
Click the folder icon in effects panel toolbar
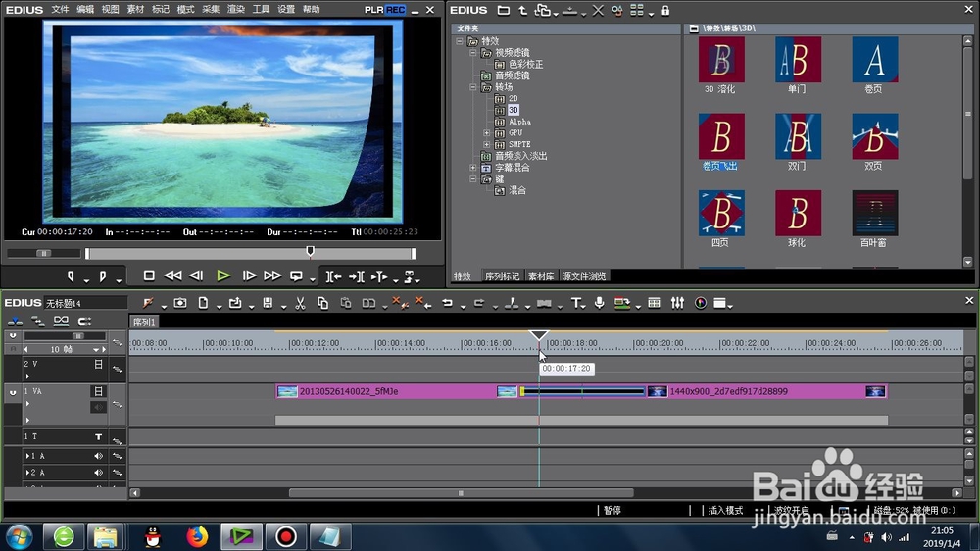[504, 10]
